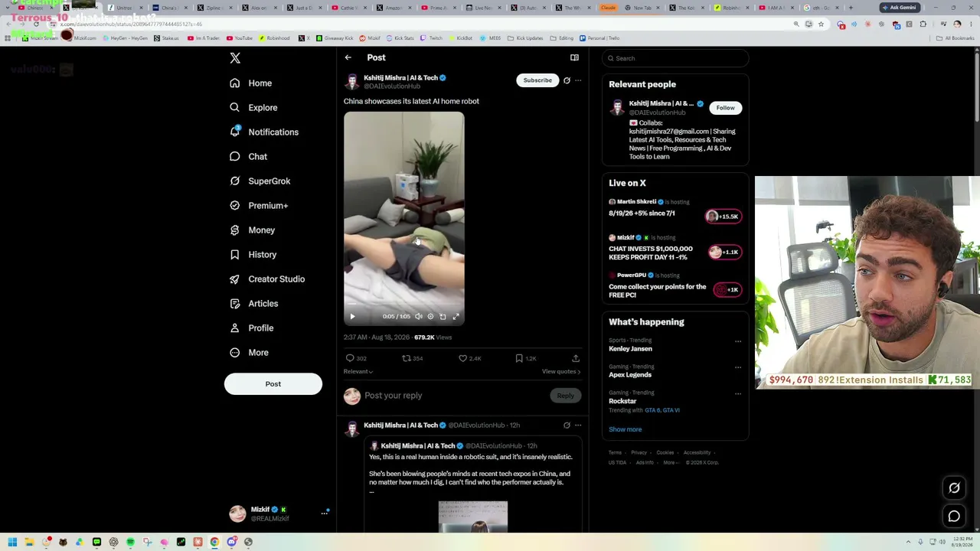Viewport: 980px width, 551px height.
Task: Open the Personal | Trello bookmark
Action: (x=600, y=37)
